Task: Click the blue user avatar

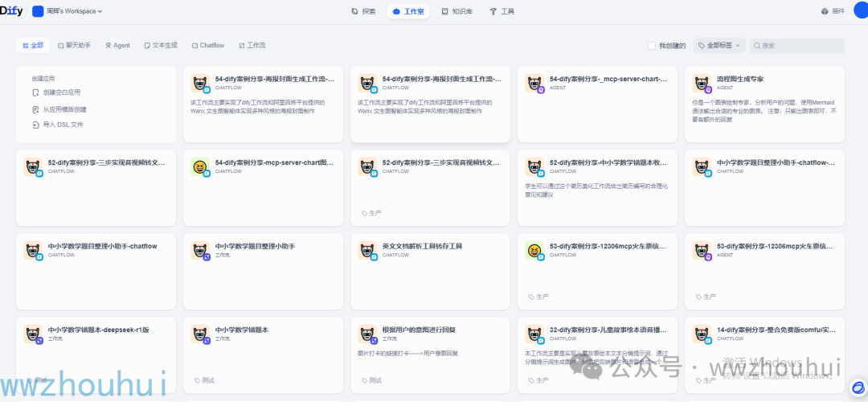Action: coord(862,10)
